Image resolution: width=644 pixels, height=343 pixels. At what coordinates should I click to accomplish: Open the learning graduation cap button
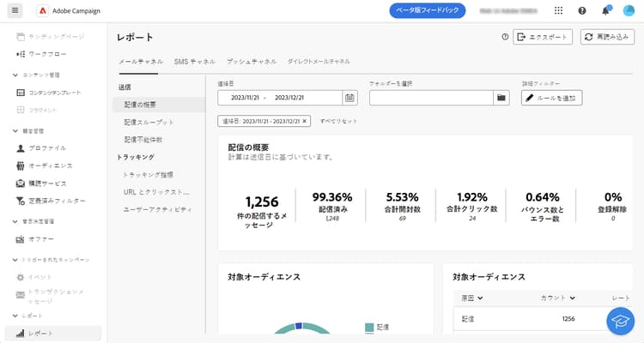[620, 321]
